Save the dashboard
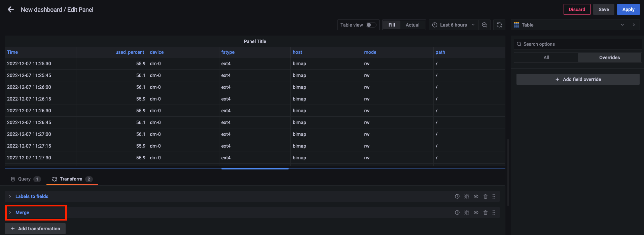The width and height of the screenshot is (644, 235). point(604,9)
